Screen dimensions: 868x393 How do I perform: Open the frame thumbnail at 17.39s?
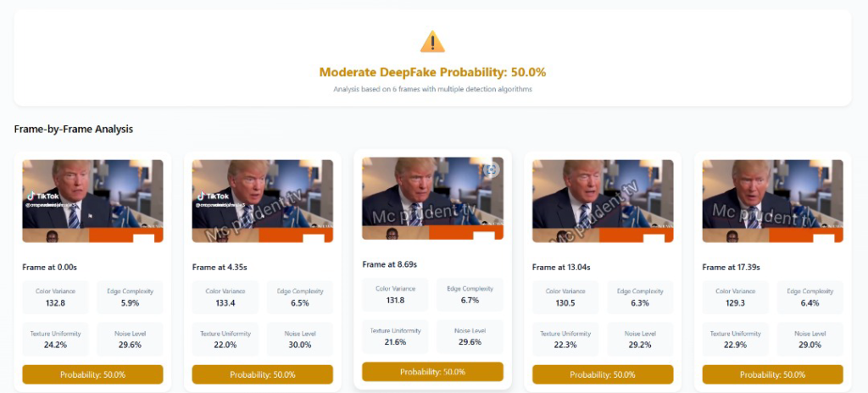click(x=773, y=201)
